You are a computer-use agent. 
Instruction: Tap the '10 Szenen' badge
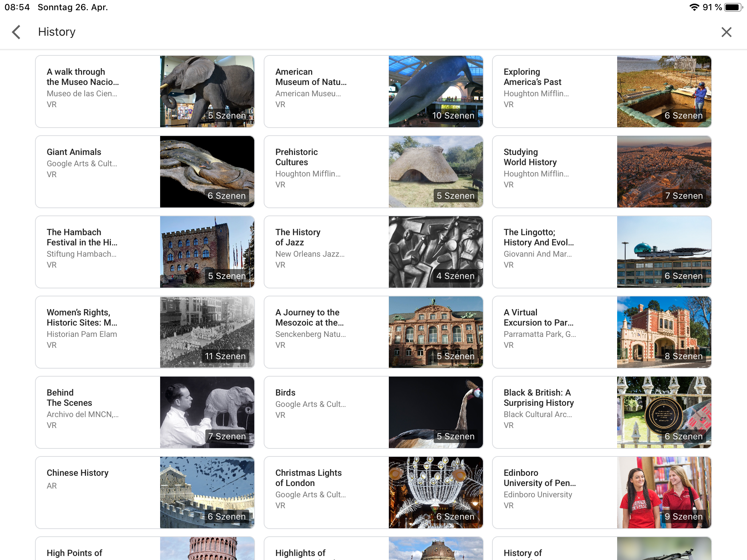click(x=453, y=115)
